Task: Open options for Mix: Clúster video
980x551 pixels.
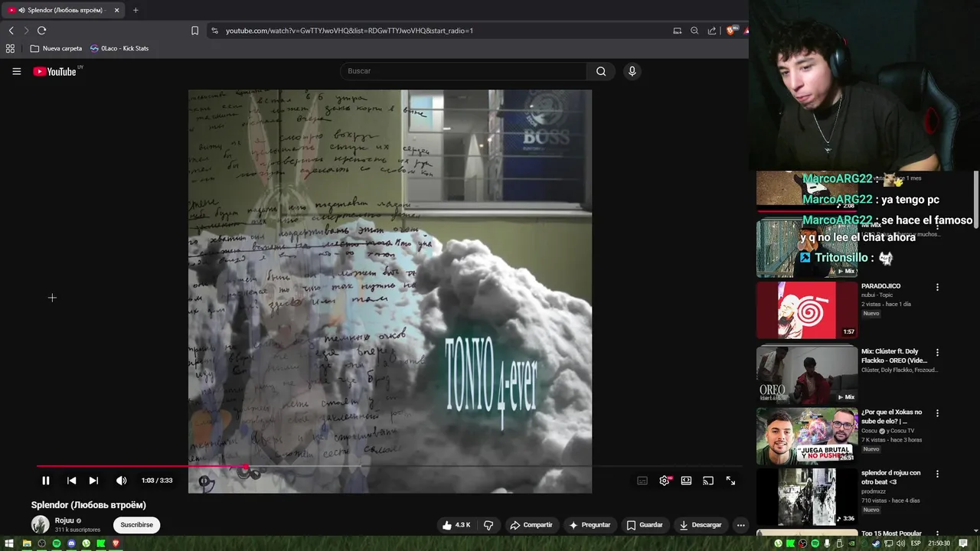Action: [x=937, y=353]
